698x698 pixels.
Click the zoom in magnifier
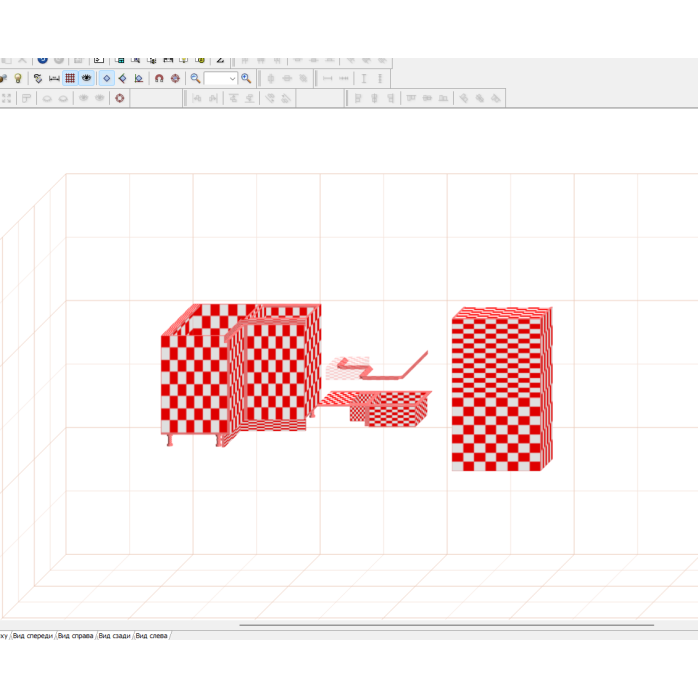pyautogui.click(x=246, y=78)
